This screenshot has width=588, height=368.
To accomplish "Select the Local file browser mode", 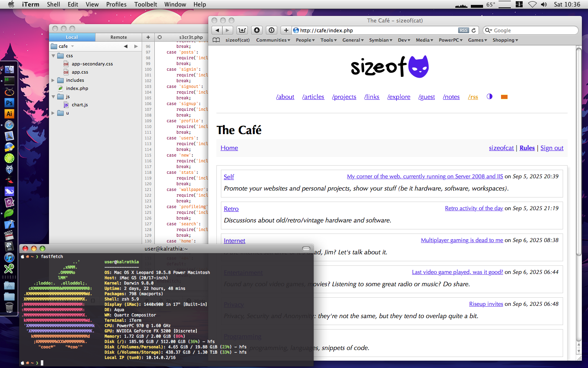I will pyautogui.click(x=72, y=37).
